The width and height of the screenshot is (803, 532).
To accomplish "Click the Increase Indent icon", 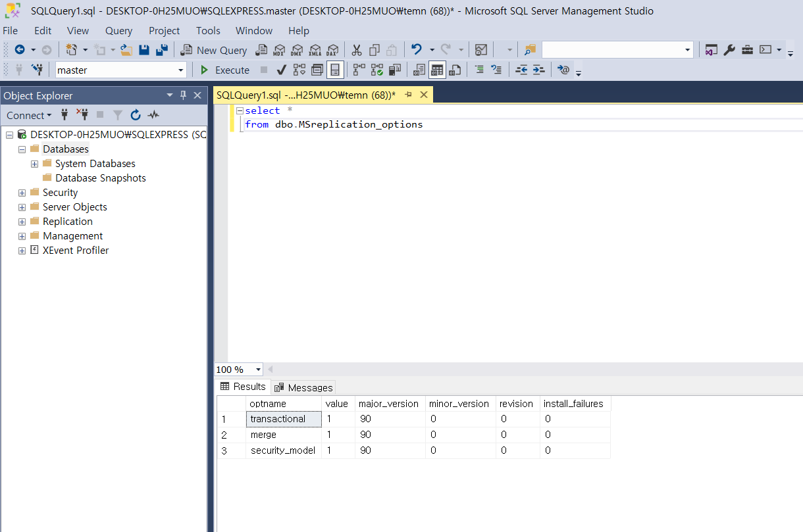I will [x=538, y=70].
